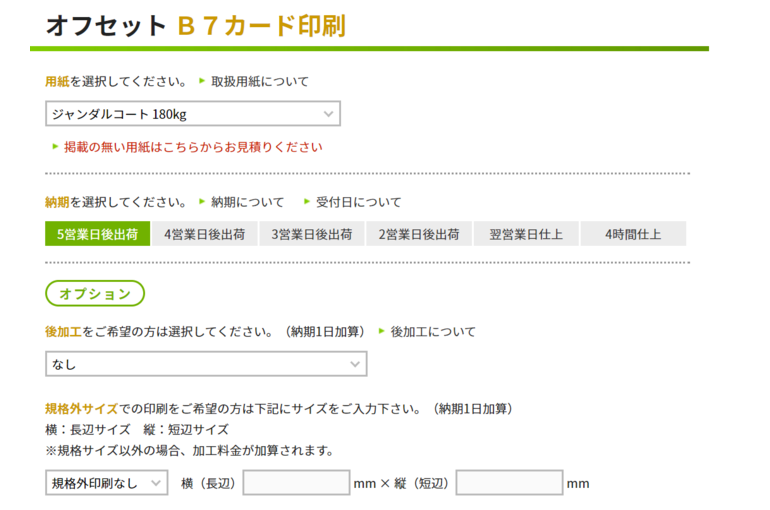Open the 後加工について link
The height and width of the screenshot is (510, 770).
[432, 331]
